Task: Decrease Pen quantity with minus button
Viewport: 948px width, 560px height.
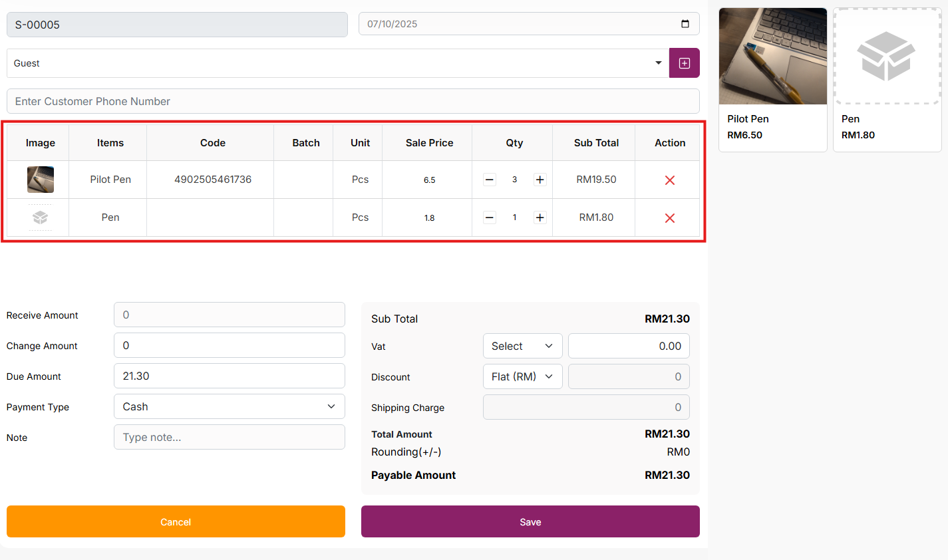Action: [490, 217]
